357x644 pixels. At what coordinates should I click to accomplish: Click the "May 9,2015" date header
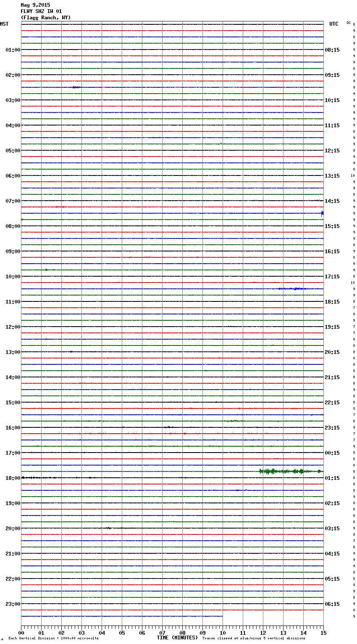click(35, 5)
